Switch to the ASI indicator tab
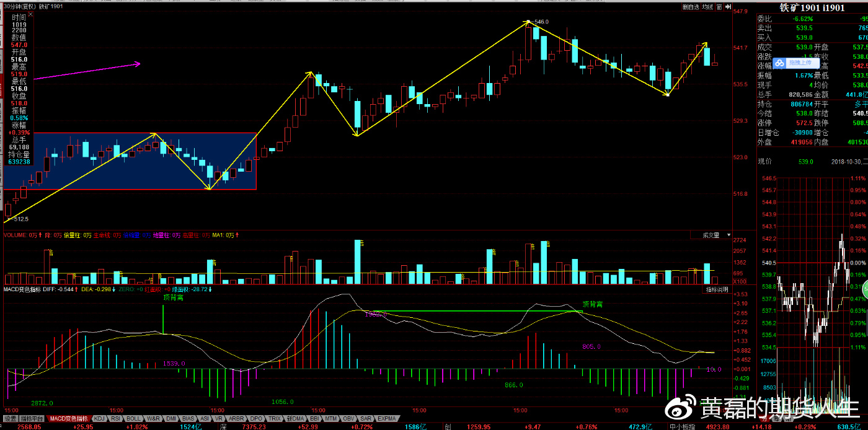 click(x=205, y=418)
